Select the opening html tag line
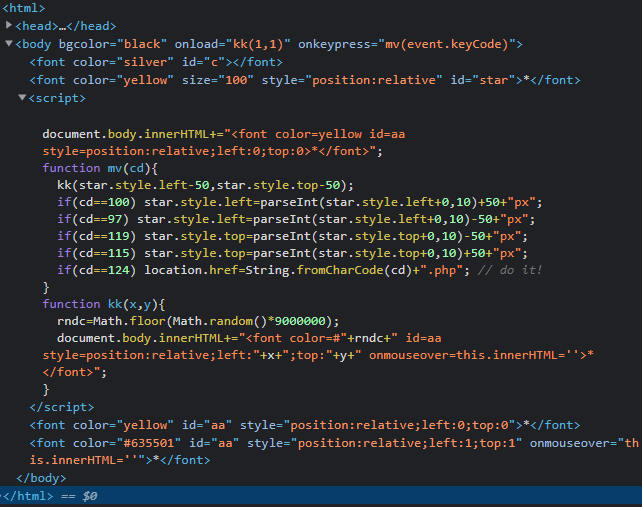This screenshot has width=642, height=507. click(23, 8)
